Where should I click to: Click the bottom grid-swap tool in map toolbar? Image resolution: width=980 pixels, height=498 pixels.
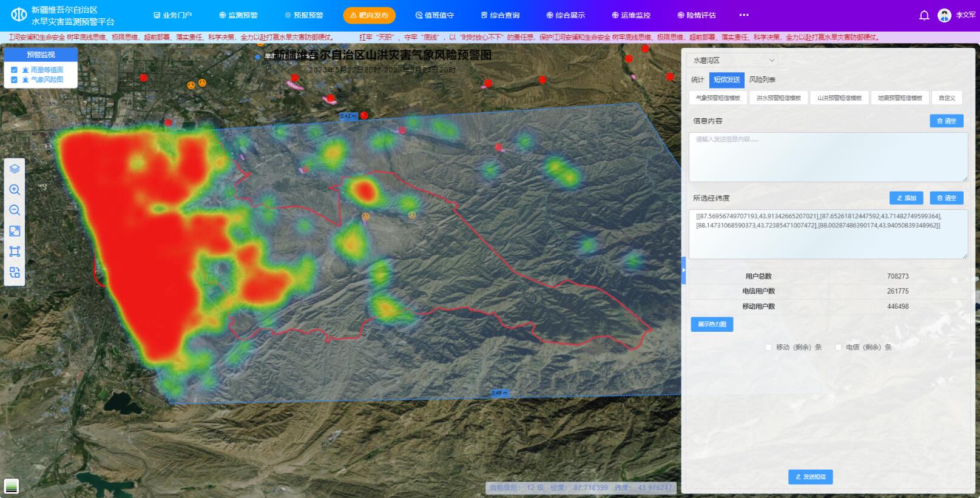15,272
